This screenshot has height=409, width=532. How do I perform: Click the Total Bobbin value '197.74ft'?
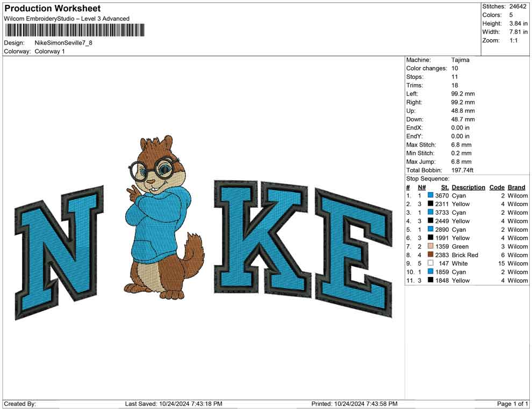(462, 170)
